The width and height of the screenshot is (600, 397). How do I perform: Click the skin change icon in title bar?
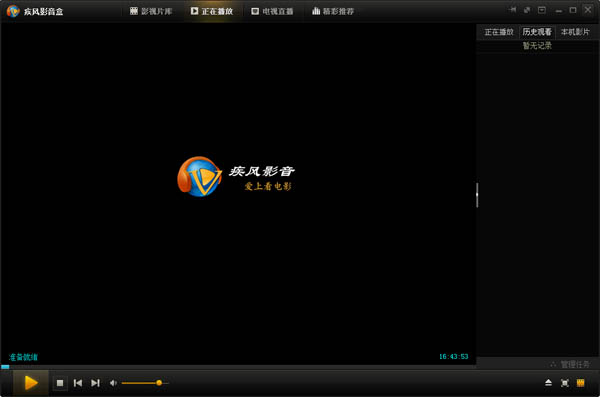527,10
